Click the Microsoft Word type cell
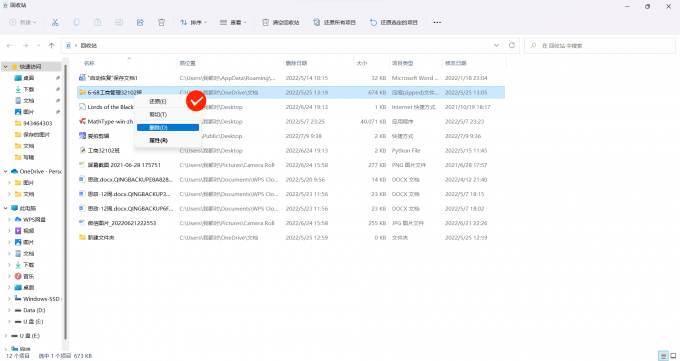 (415, 78)
